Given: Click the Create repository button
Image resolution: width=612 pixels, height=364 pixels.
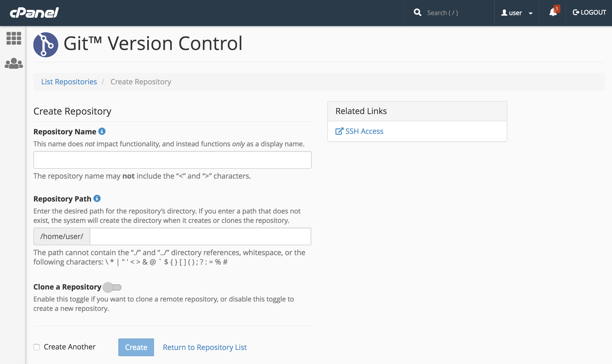Looking at the screenshot, I should click(x=136, y=347).
